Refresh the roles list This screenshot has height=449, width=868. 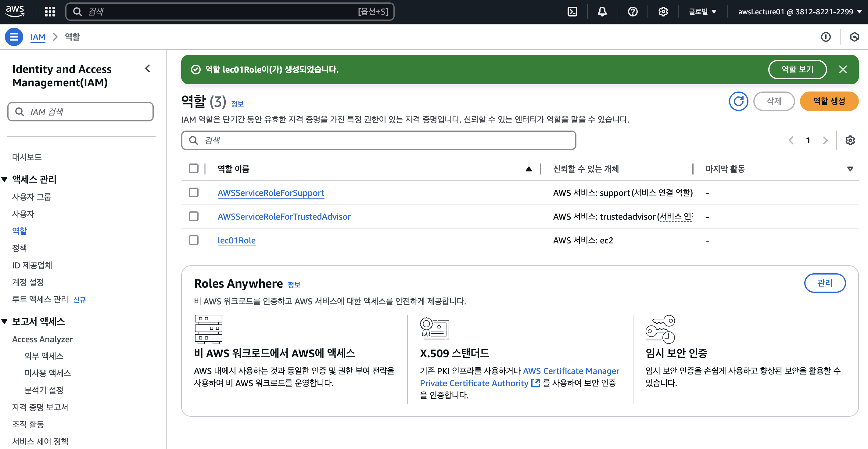click(x=738, y=101)
